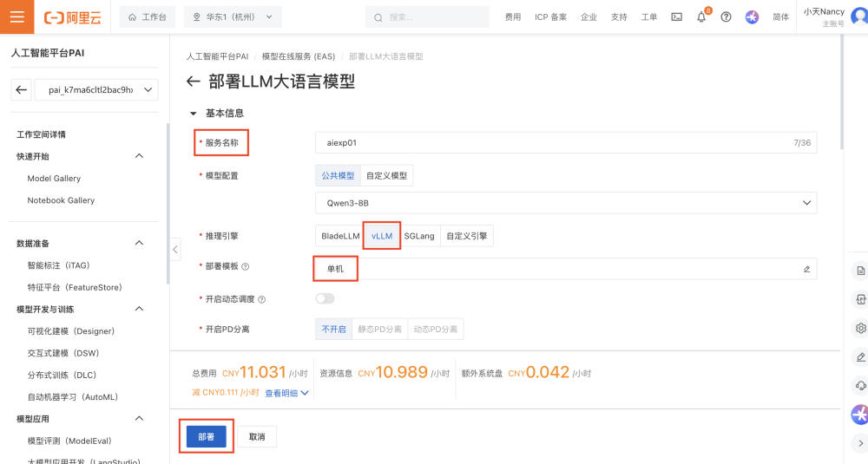Edit the 服务名称 field aiexp01

(x=566, y=143)
